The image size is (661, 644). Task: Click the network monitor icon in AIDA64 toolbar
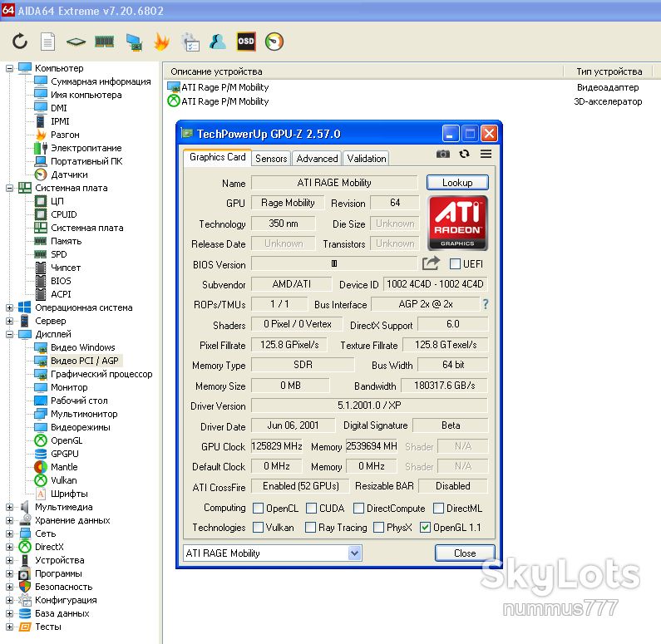click(134, 42)
